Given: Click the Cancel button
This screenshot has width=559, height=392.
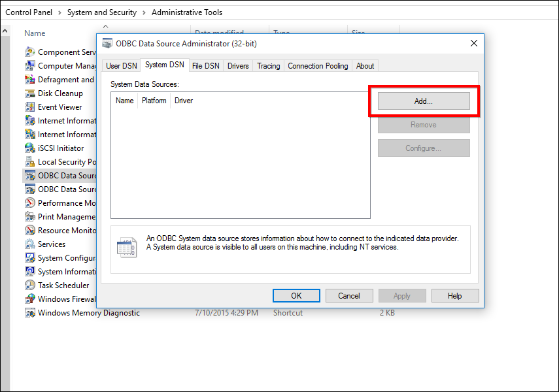Looking at the screenshot, I should [349, 296].
